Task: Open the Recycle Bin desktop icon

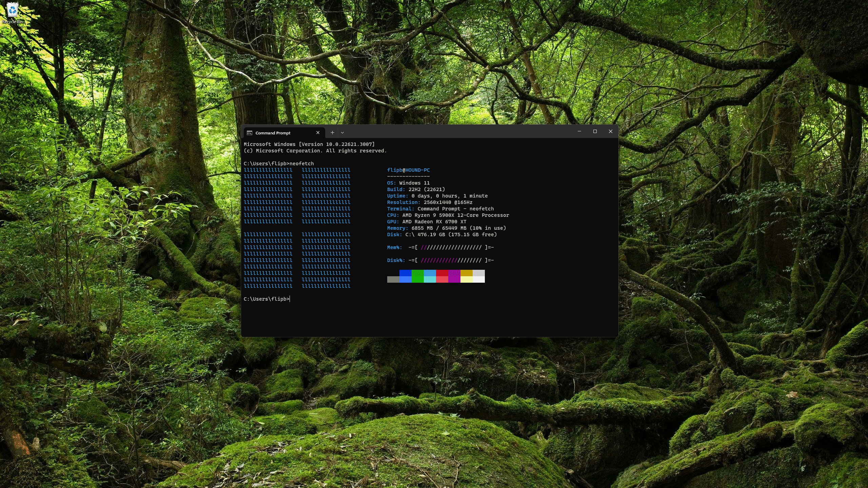Action: pos(13,13)
